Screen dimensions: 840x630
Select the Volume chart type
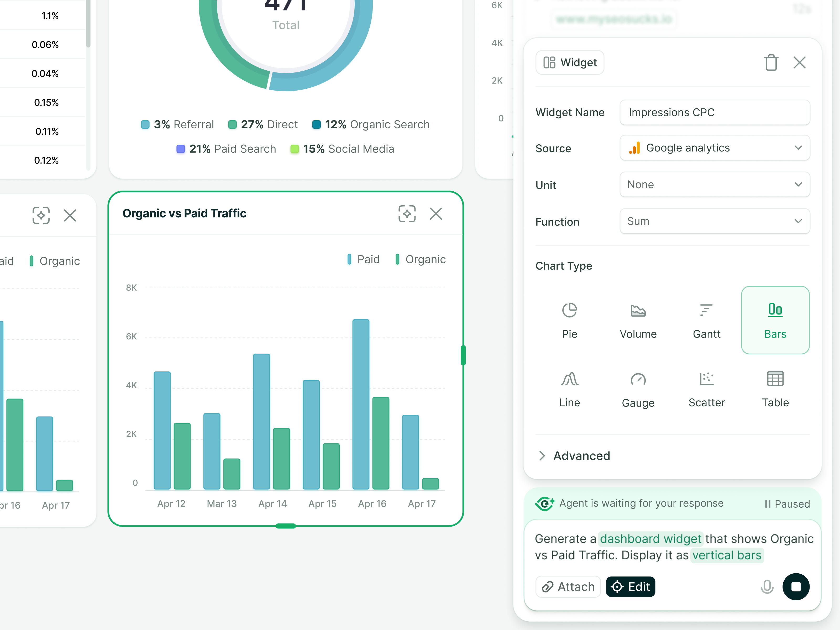click(638, 320)
